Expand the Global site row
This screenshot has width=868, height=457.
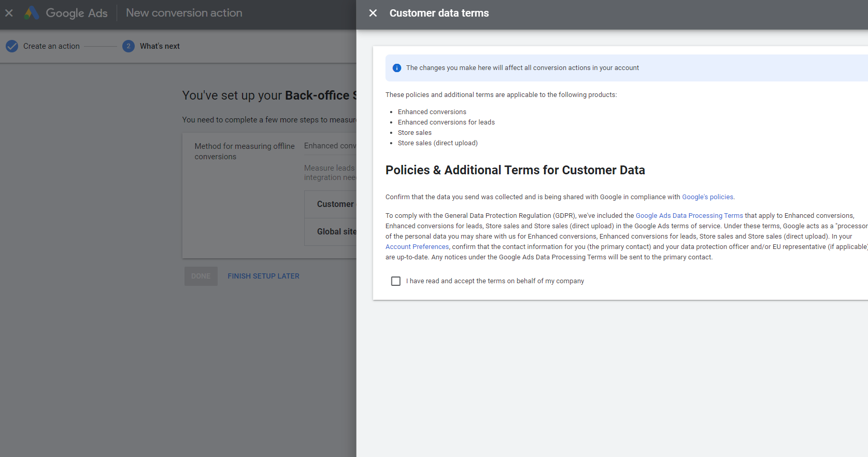coord(336,232)
